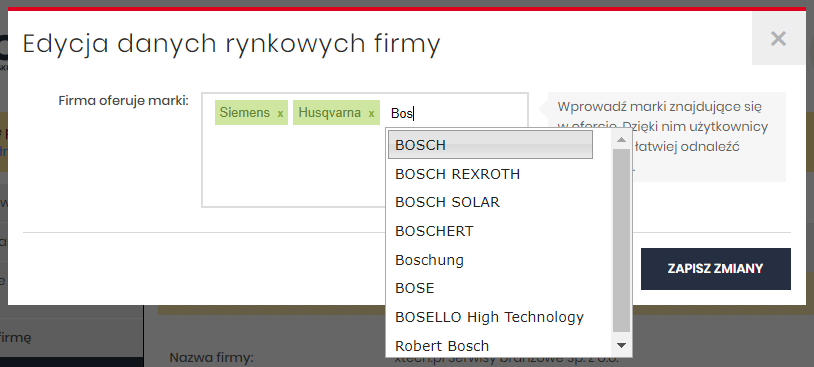Remove the Siemens brand tag

pos(280,113)
